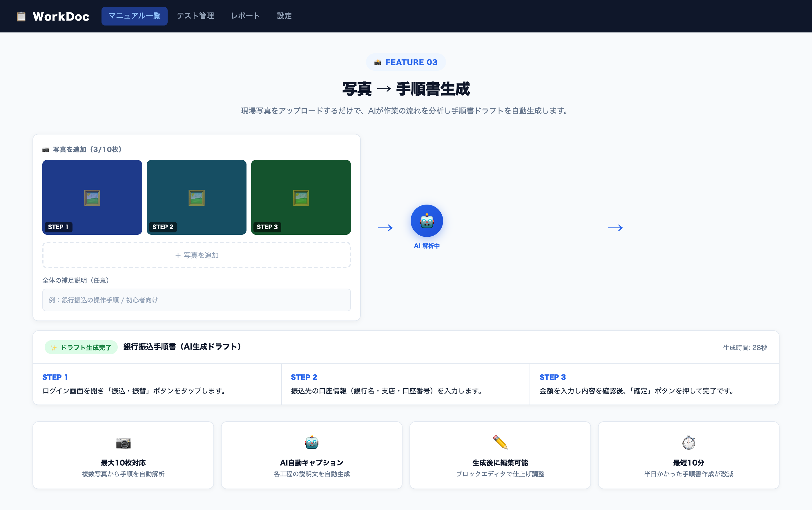The width and height of the screenshot is (812, 510).
Task: Click the ドラフト生成完了 status badge
Action: [81, 347]
